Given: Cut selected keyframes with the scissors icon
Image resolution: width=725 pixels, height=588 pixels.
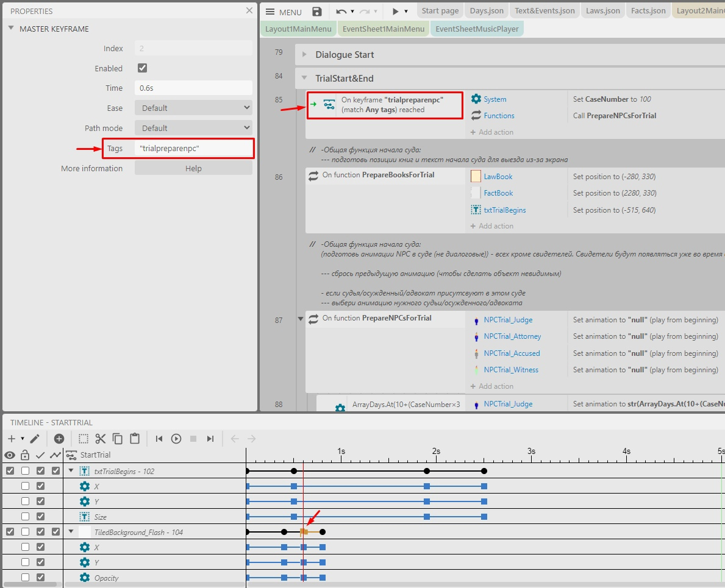Looking at the screenshot, I should click(x=101, y=438).
